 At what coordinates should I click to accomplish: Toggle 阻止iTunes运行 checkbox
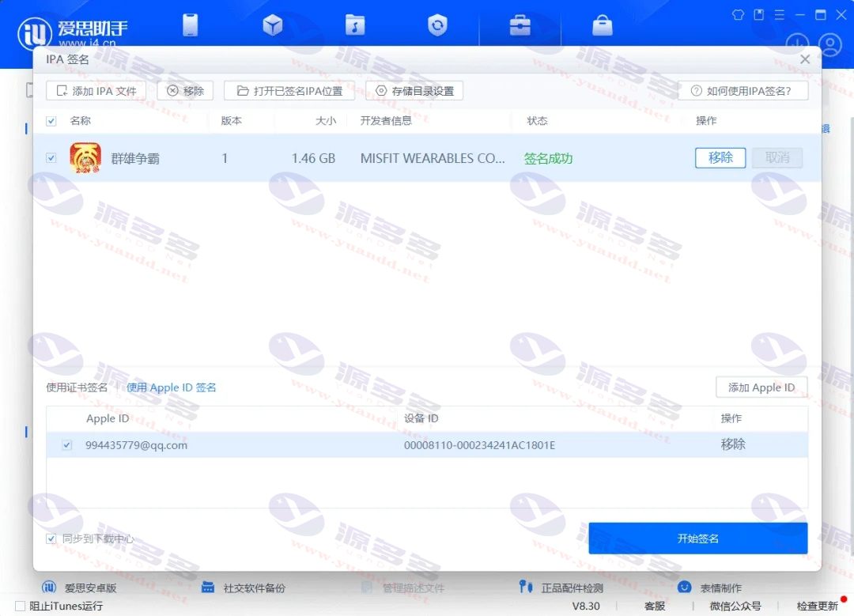[20, 606]
